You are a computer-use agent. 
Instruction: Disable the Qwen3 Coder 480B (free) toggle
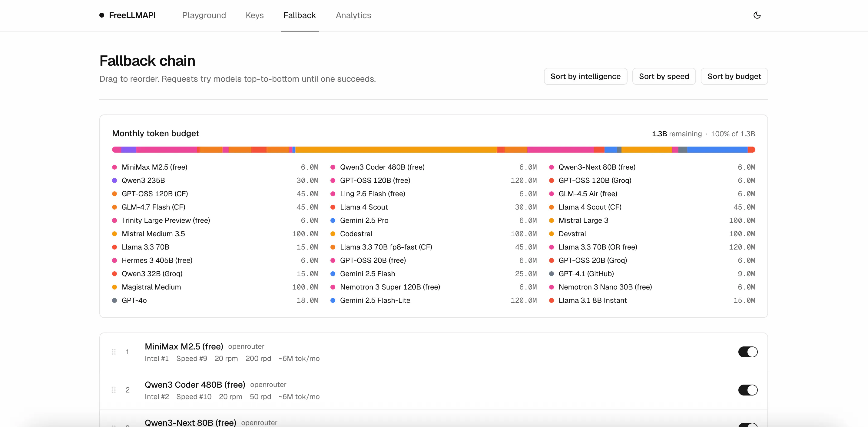tap(748, 390)
